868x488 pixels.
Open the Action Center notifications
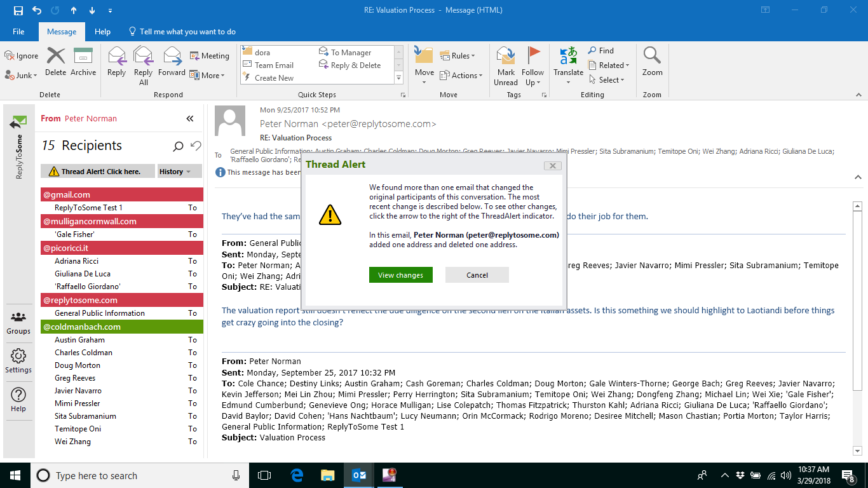pyautogui.click(x=848, y=475)
